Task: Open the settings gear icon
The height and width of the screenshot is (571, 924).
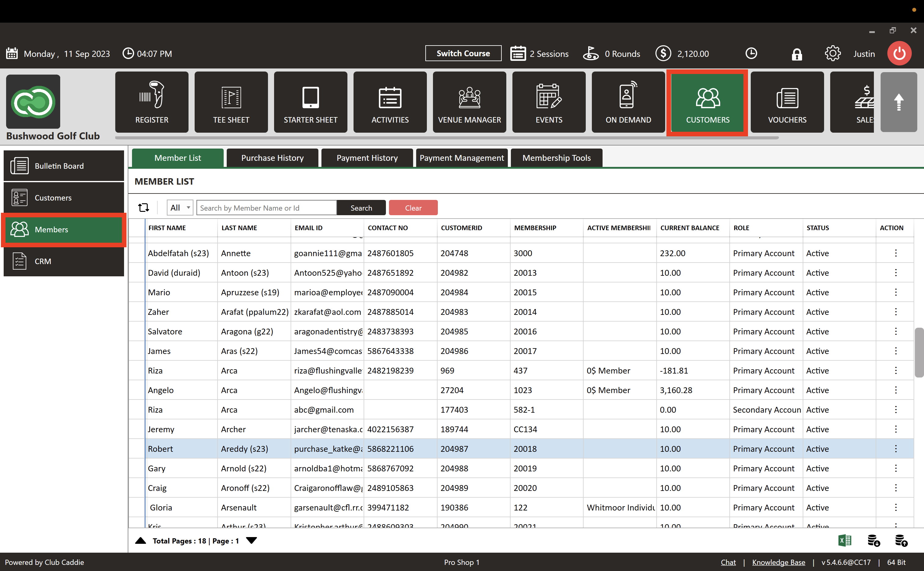Action: [832, 53]
